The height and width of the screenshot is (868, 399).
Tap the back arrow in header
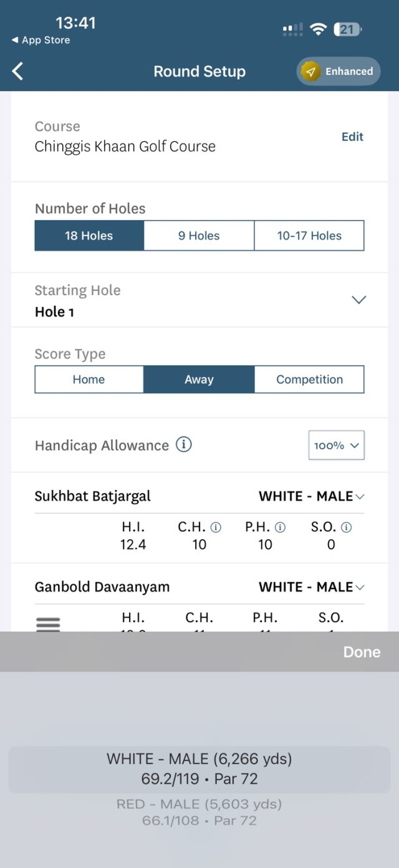18,71
